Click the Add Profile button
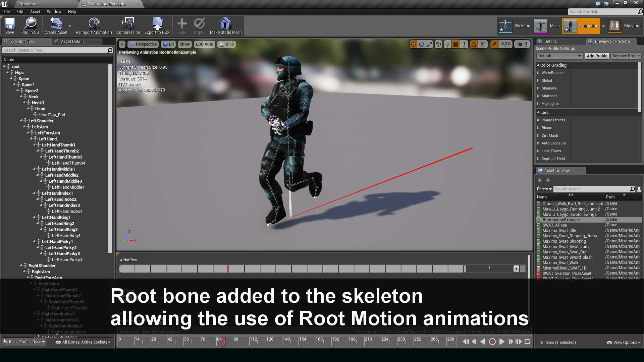Screen dimensions: 644x362 [597, 56]
